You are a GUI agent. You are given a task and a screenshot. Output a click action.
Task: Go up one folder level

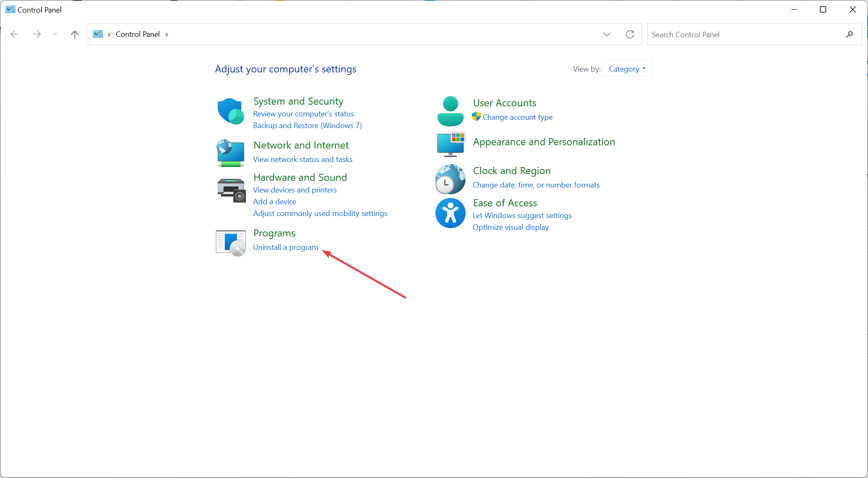(75, 34)
